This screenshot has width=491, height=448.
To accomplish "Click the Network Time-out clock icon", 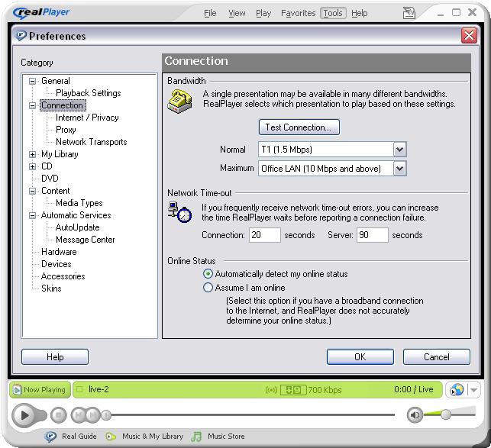I will click(x=179, y=212).
